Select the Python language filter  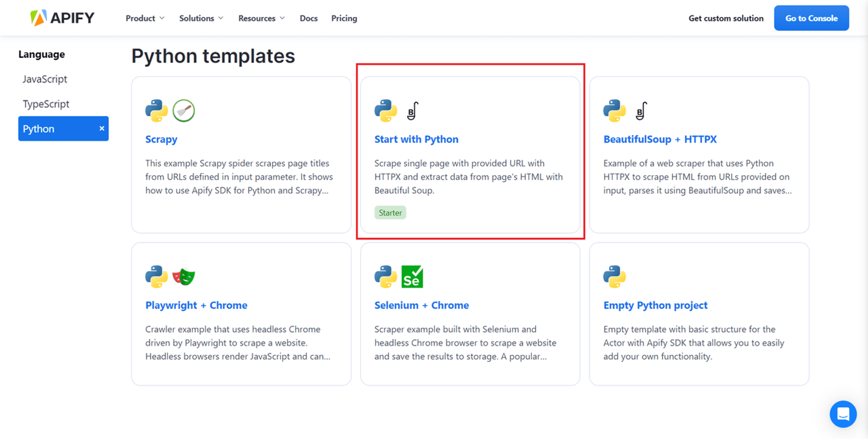click(x=63, y=129)
